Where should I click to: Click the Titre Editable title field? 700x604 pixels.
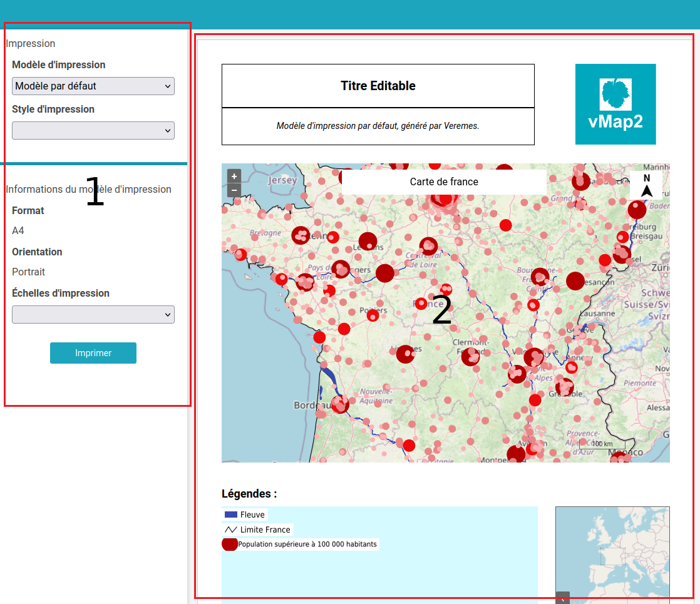[378, 86]
